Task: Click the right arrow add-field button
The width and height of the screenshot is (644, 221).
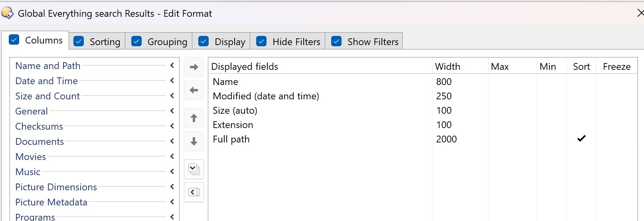Action: pyautogui.click(x=194, y=67)
